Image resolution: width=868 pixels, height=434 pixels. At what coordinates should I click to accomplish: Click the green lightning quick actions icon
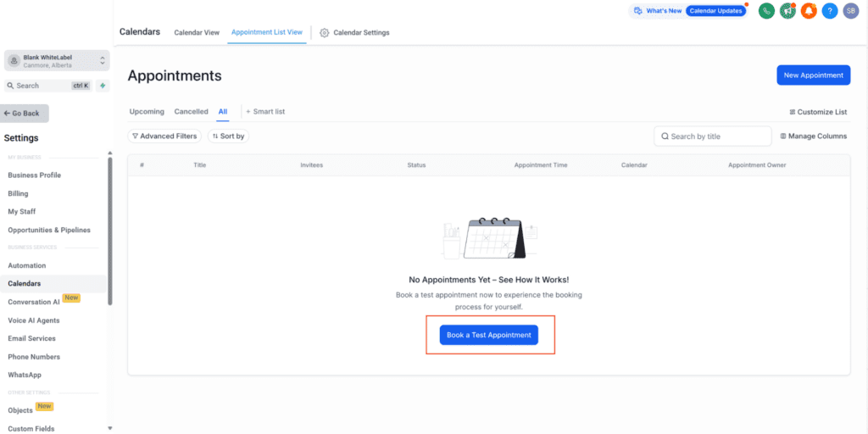tap(103, 86)
